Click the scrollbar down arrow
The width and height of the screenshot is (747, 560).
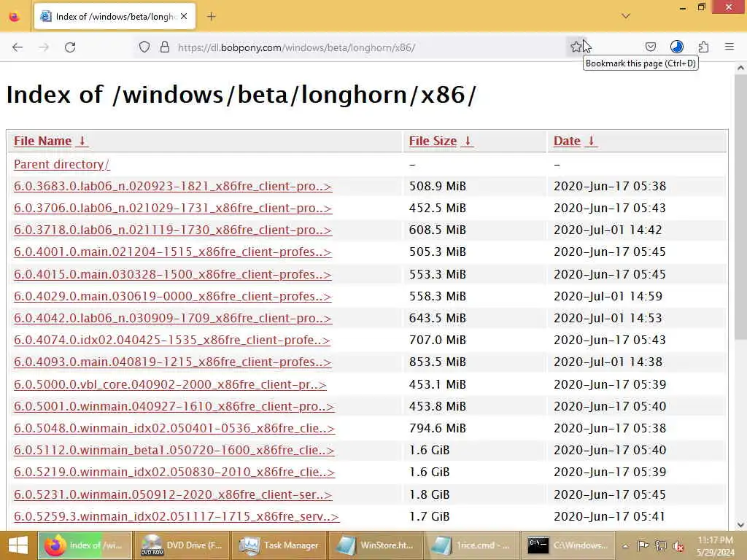[x=741, y=525]
